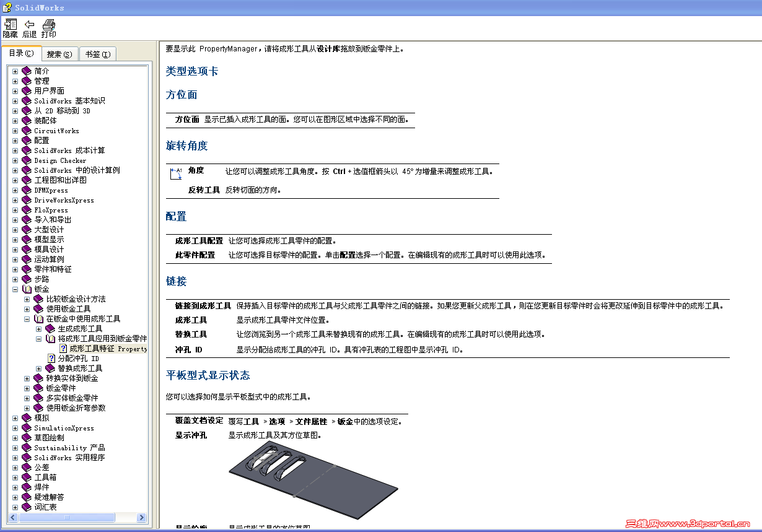Click the book icon beside 模型显示
762x532 pixels.
pyautogui.click(x=27, y=240)
